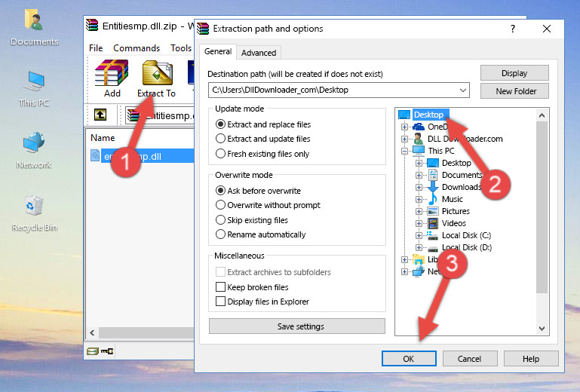Image resolution: width=580 pixels, height=392 pixels.
Task: Click the Downloads arrow icon in tree
Action: coord(433,187)
